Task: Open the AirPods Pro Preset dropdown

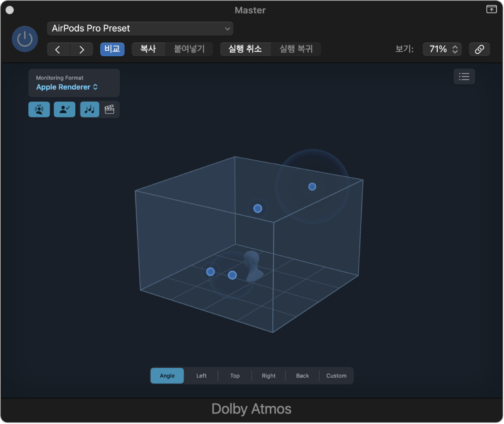Action: coord(140,29)
